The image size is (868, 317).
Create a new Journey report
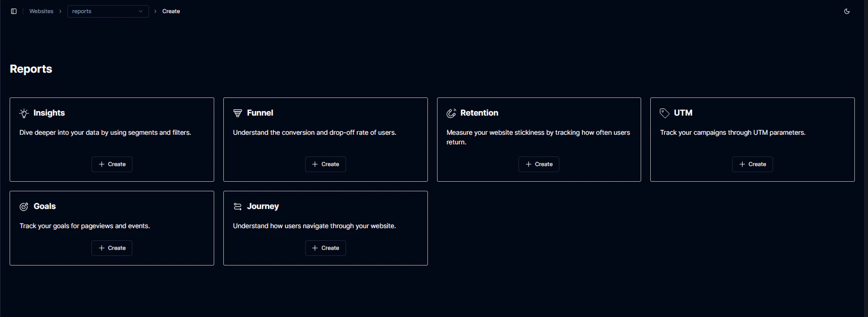[325, 248]
